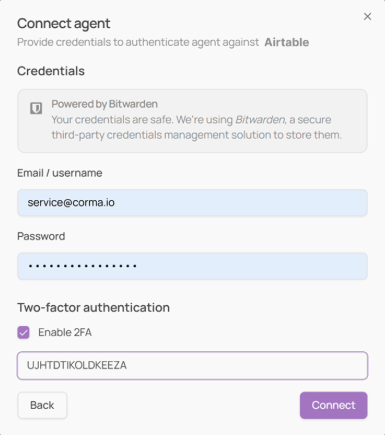Click the Credentials section heading

click(x=51, y=71)
